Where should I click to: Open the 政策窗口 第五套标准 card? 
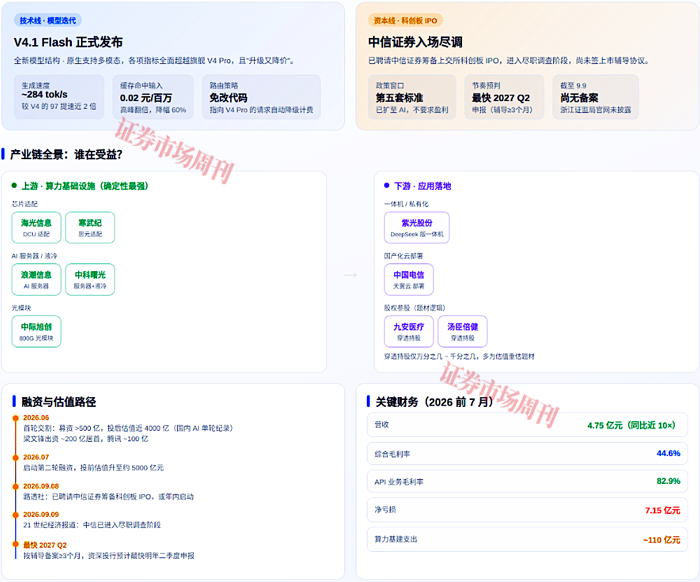(x=412, y=97)
